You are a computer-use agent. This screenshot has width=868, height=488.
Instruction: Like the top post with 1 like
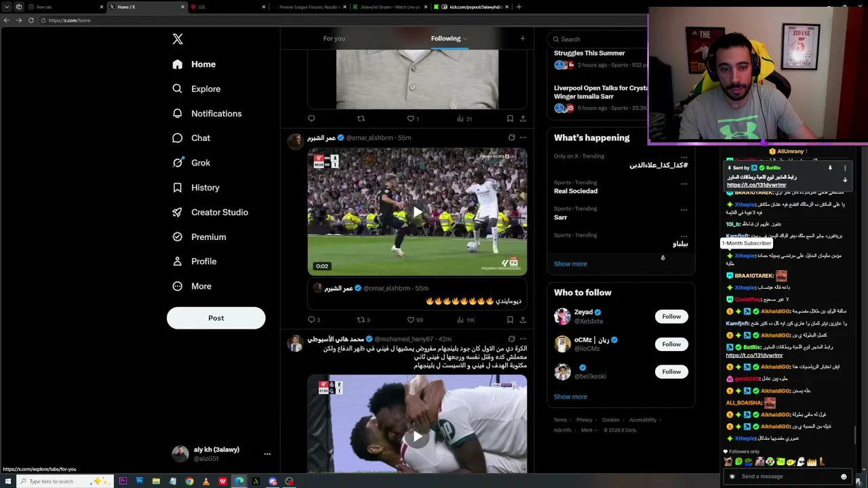[x=411, y=119]
